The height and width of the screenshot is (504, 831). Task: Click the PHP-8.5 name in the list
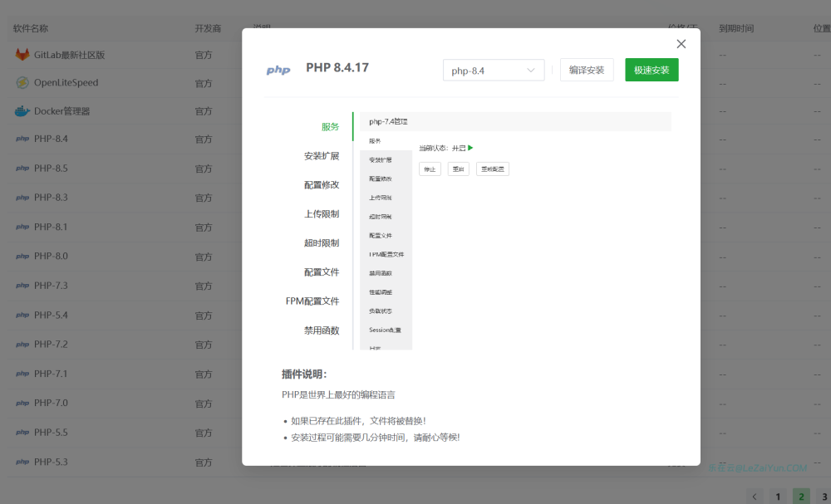[51, 169]
